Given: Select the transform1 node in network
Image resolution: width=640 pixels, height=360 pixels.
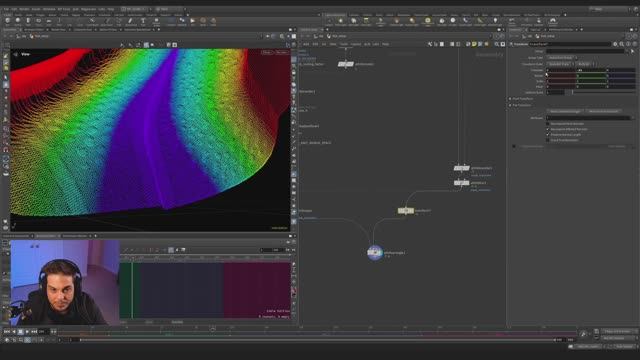Looking at the screenshot, I should click(x=406, y=211).
